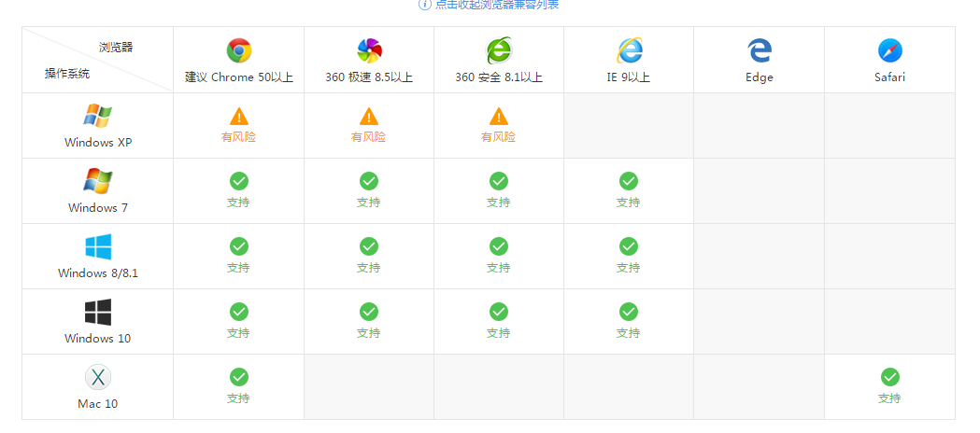Click the Safari compass icon

click(889, 50)
